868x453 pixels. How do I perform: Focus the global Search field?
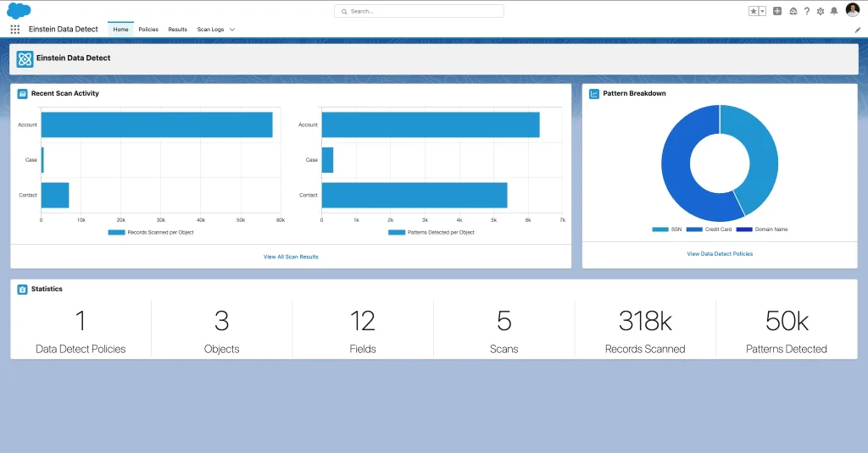[419, 11]
